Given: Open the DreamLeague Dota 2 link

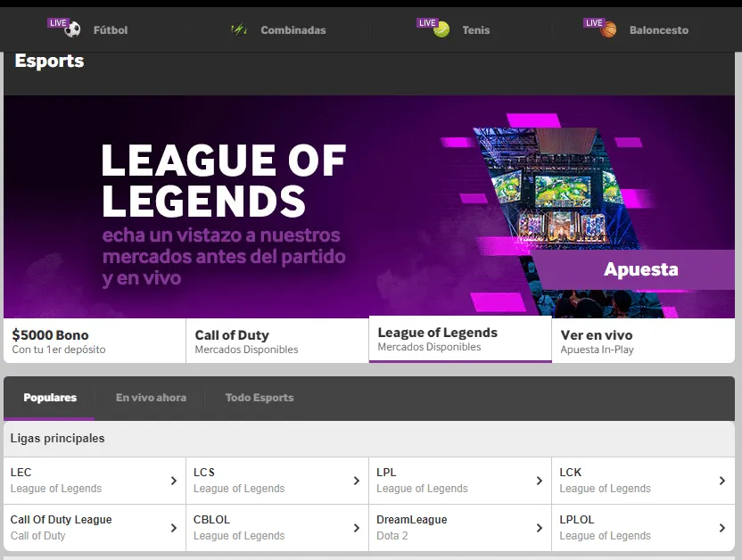Looking at the screenshot, I should point(460,528).
